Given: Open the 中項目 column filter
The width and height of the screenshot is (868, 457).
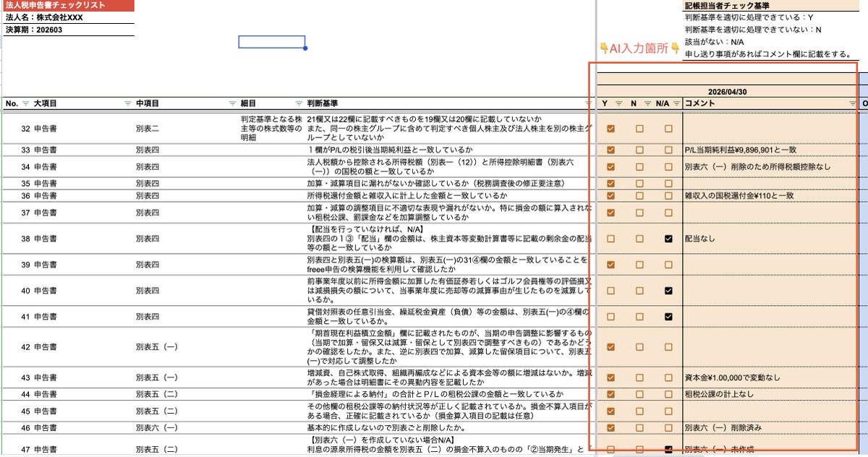Looking at the screenshot, I should 232,103.
